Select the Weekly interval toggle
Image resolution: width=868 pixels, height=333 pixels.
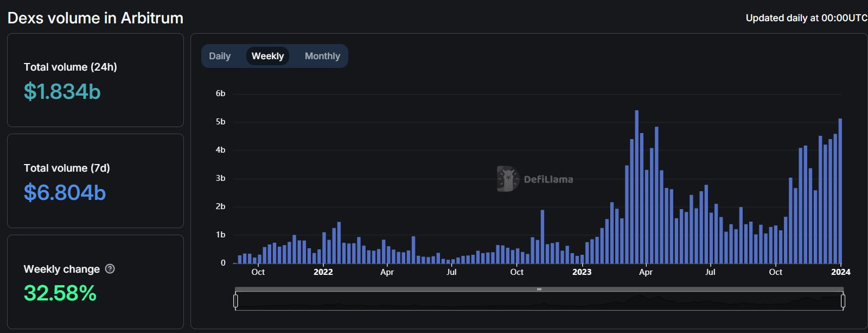267,56
